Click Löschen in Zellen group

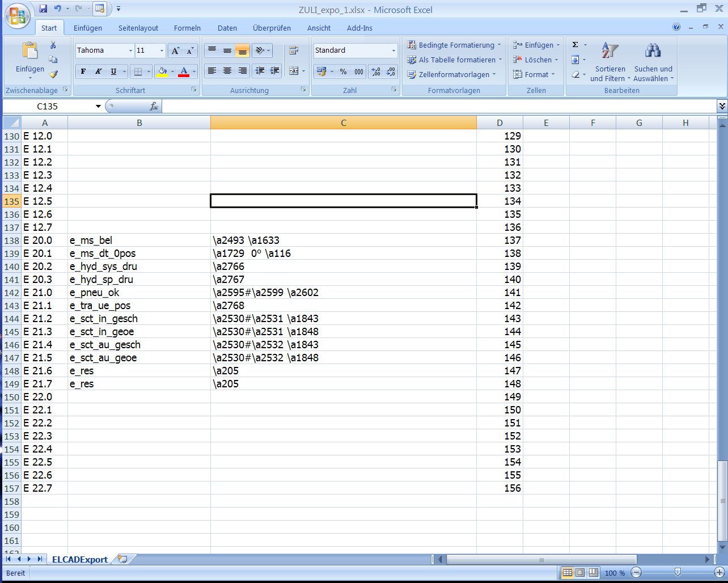(536, 60)
